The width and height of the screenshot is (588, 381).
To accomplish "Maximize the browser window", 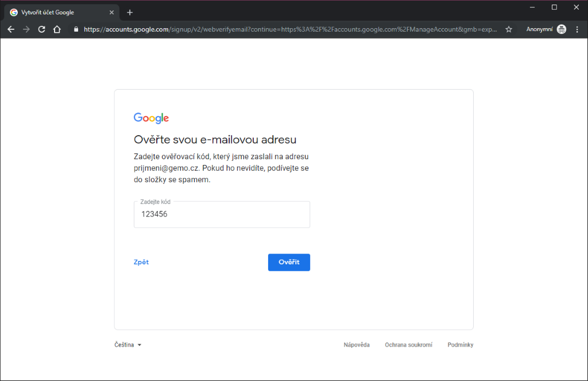I will pyautogui.click(x=554, y=7).
